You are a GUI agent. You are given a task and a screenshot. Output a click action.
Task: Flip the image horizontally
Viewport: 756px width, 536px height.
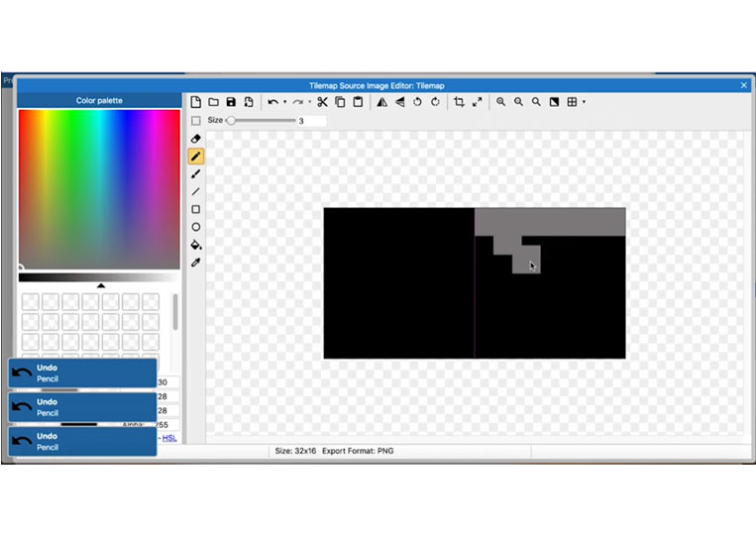click(x=381, y=102)
